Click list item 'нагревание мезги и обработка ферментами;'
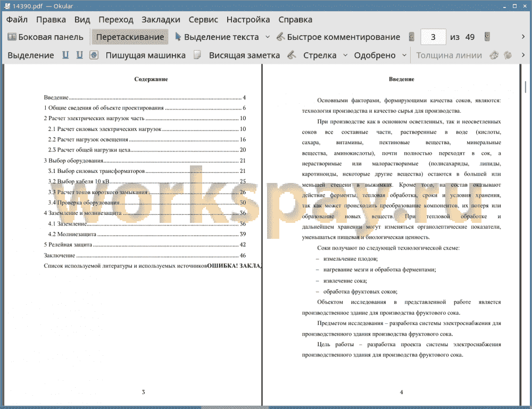Viewport: 532px width, 409px height. tap(380, 270)
